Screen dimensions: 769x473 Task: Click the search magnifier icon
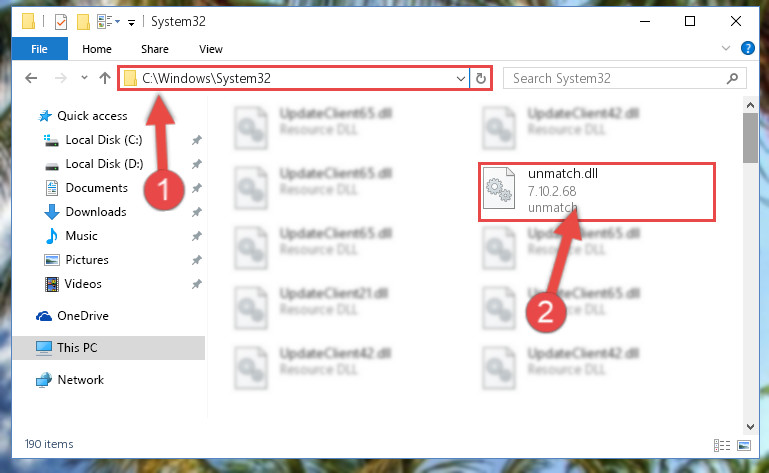point(732,79)
